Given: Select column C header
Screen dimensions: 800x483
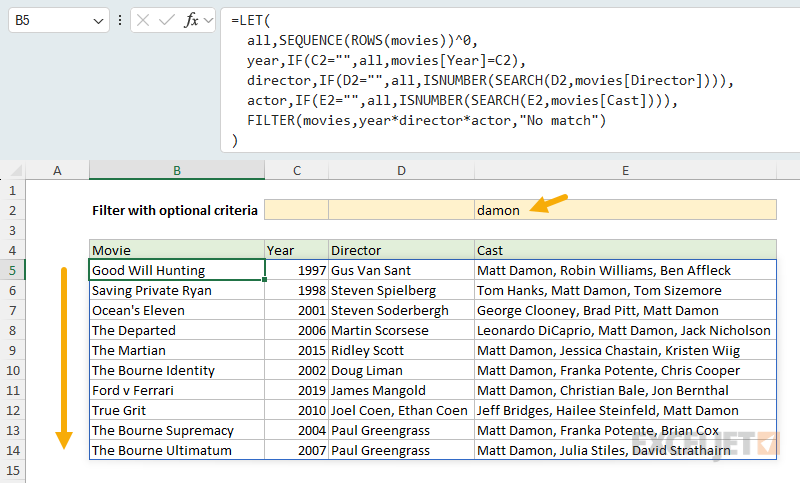Looking at the screenshot, I should pos(296,170).
